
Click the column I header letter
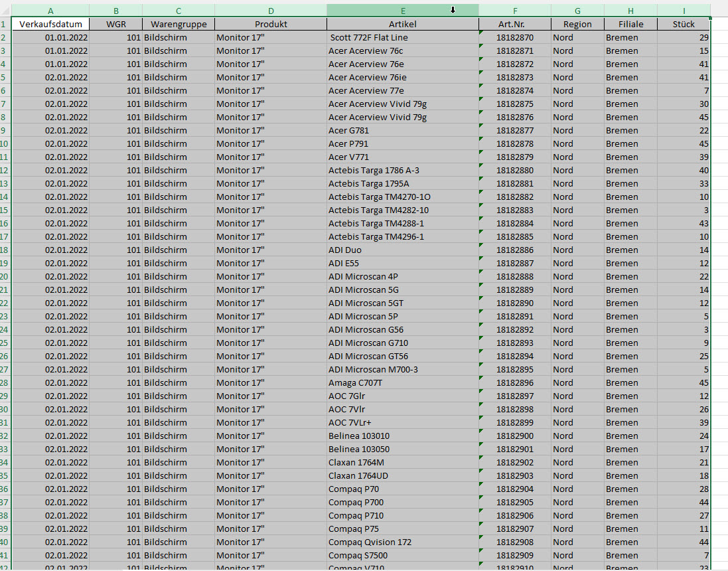pyautogui.click(x=684, y=10)
